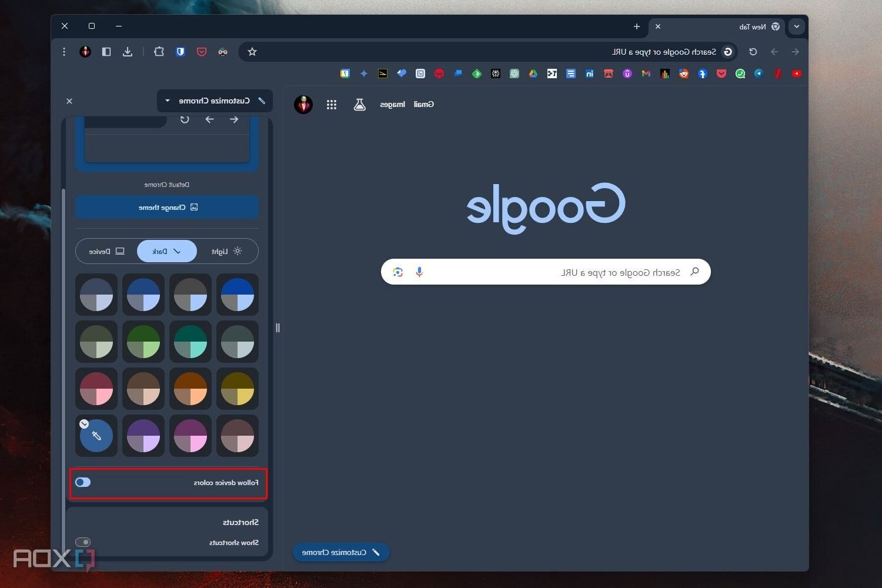Image resolution: width=882 pixels, height=588 pixels.
Task: Search by image with Lens icon
Action: coord(398,272)
